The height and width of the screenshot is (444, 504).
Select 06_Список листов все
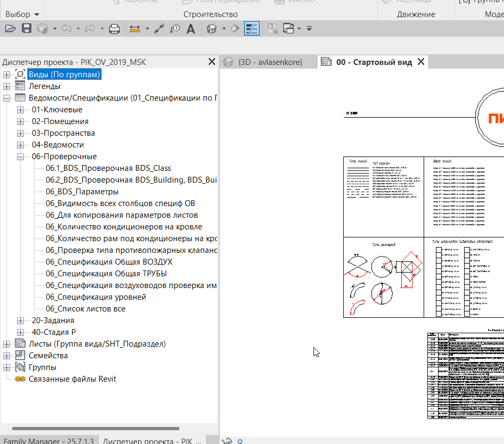click(x=86, y=309)
